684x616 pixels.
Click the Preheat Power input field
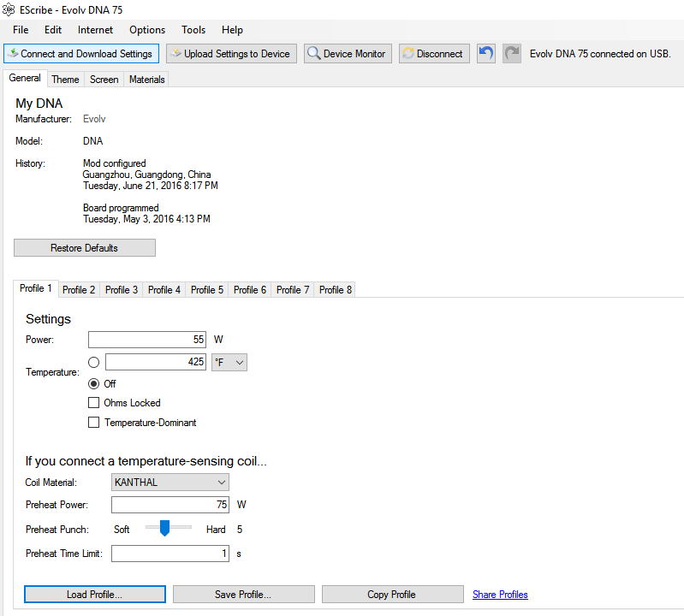click(x=170, y=505)
